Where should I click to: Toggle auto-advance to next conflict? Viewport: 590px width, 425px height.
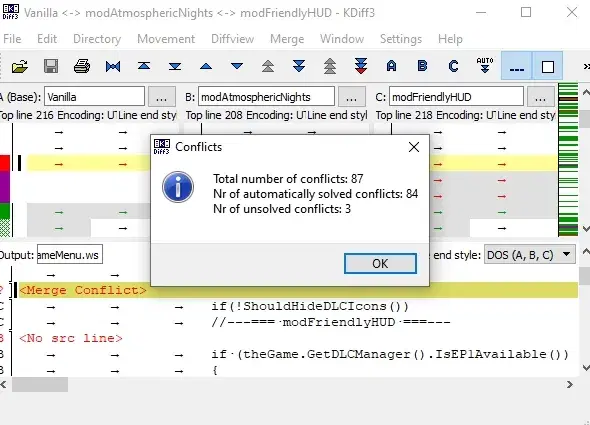485,66
